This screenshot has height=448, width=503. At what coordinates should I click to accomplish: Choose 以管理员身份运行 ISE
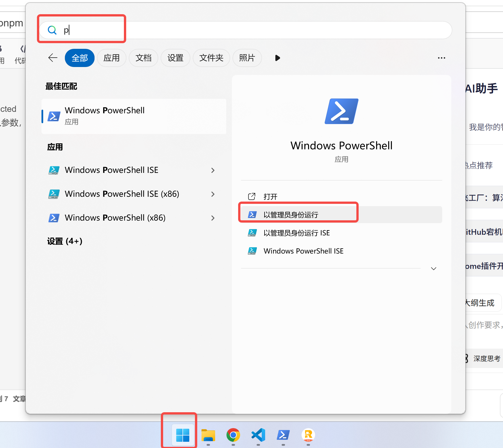[x=342, y=233]
